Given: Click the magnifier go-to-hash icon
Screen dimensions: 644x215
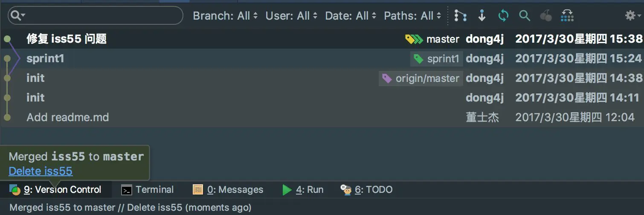Looking at the screenshot, I should pyautogui.click(x=525, y=16).
